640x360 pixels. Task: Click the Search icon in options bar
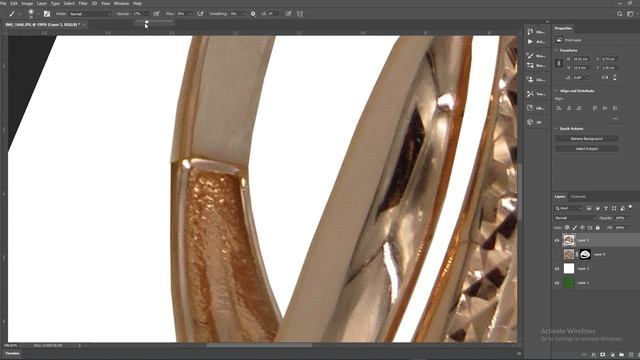(x=620, y=14)
